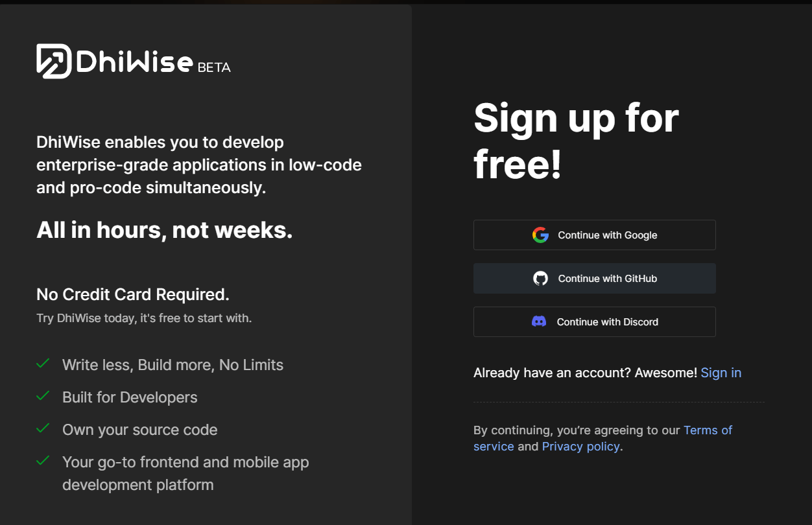Select the All in hours, not weeks text
This screenshot has height=525, width=812.
coord(163,229)
